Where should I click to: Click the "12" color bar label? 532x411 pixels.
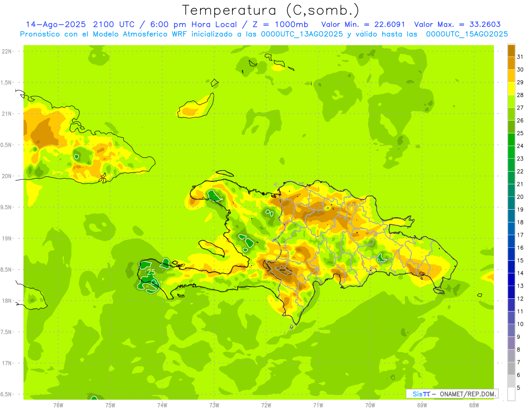coord(520,298)
